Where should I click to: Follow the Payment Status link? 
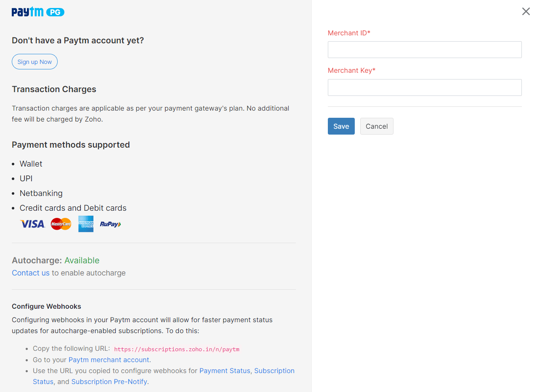[x=225, y=371]
